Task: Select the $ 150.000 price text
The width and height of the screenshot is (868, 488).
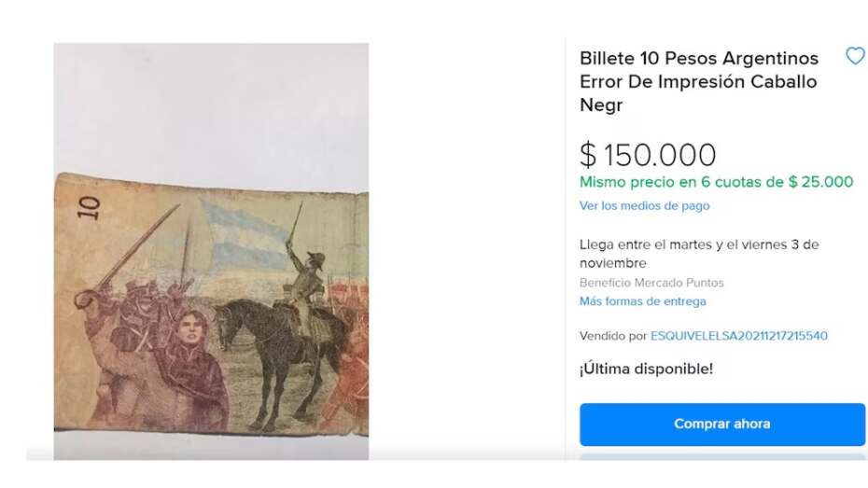Action: coord(648,155)
